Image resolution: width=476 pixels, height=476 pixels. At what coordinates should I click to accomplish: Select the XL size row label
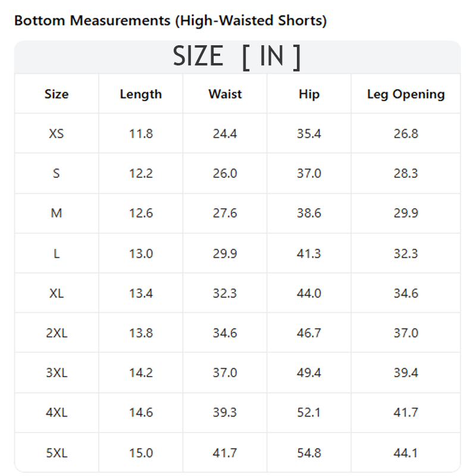(x=57, y=293)
